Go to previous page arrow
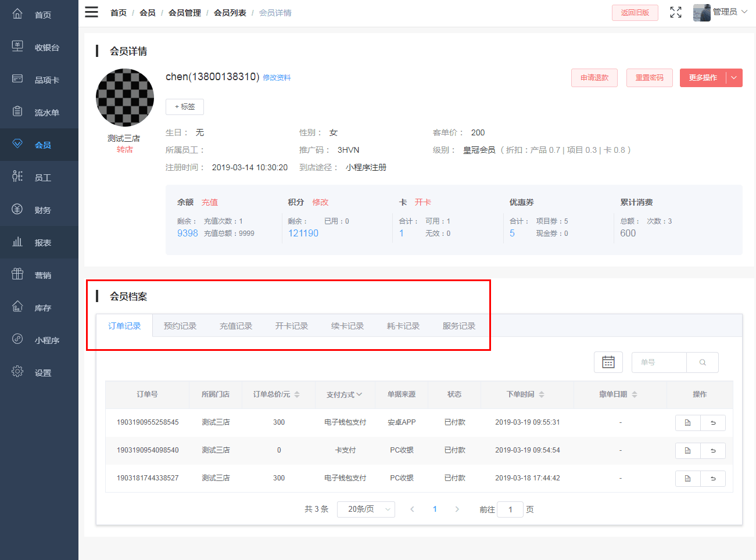This screenshot has height=560, width=756. pos(412,509)
